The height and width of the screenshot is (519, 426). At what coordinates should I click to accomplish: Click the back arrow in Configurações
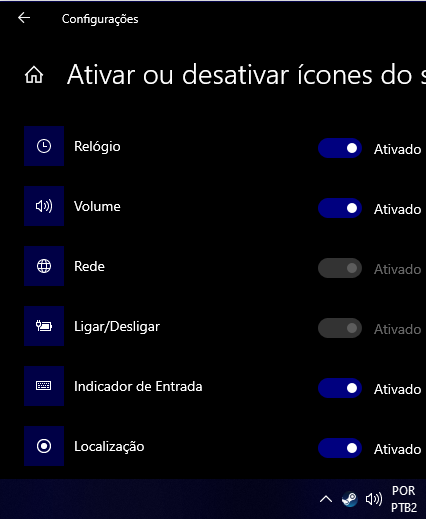[24, 18]
